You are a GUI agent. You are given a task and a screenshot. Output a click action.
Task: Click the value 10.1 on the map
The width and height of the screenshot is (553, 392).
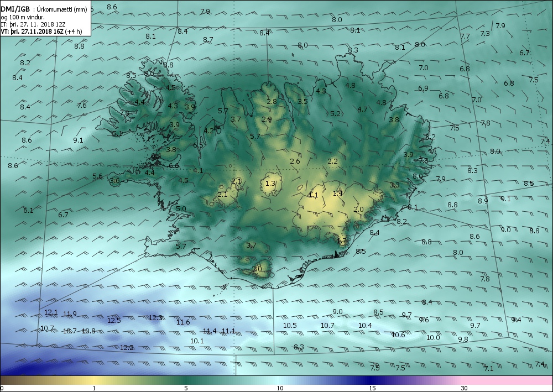click(x=197, y=341)
